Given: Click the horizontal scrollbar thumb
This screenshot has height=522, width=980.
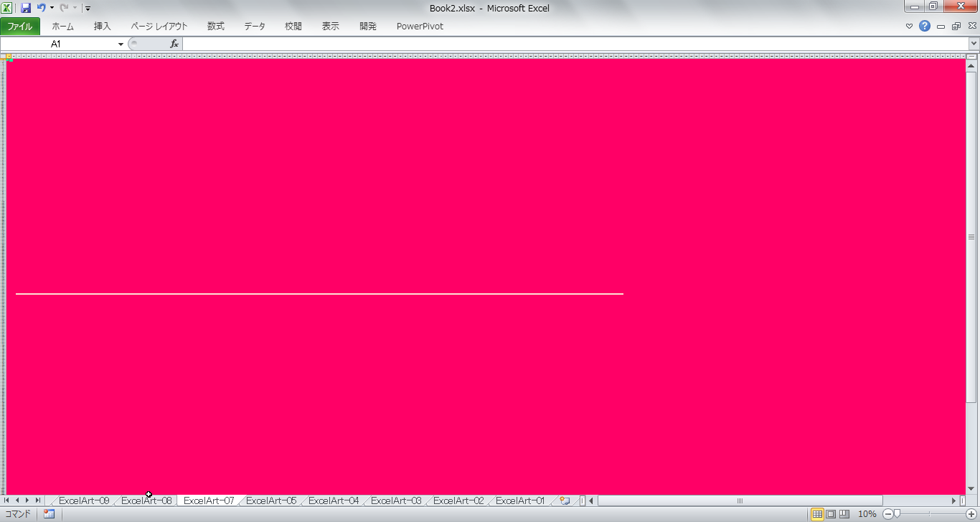Looking at the screenshot, I should (740, 500).
